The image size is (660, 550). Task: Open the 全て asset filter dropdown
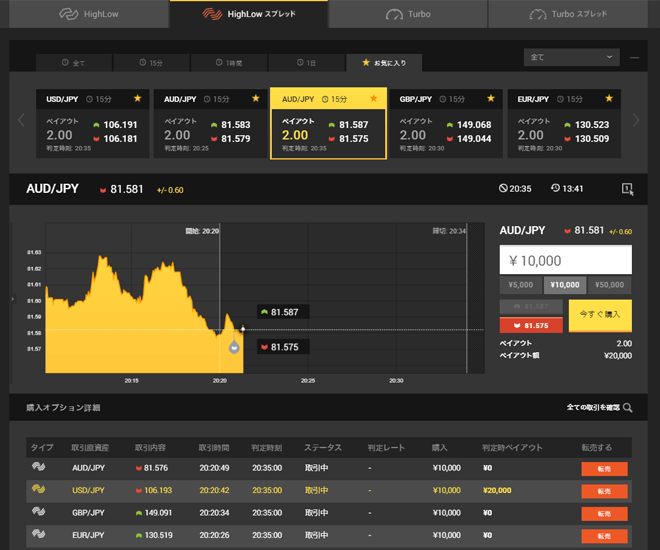click(x=572, y=57)
